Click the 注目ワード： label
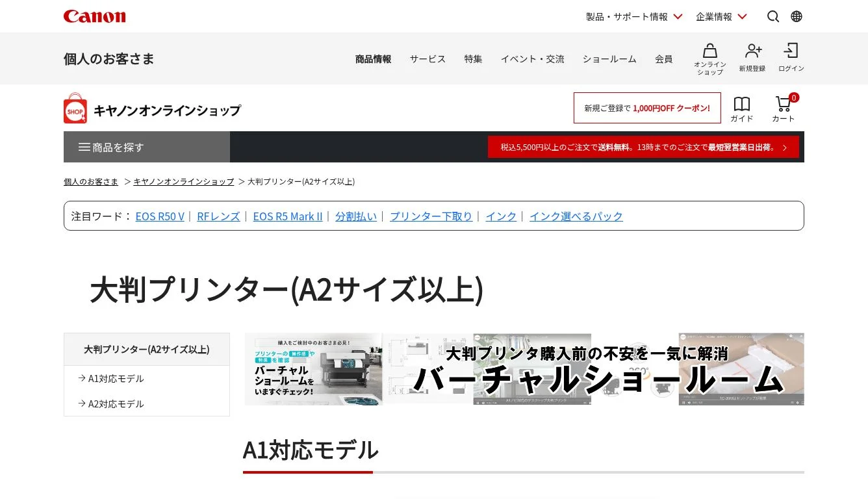Viewport: 868px width, 499px height. pos(101,216)
